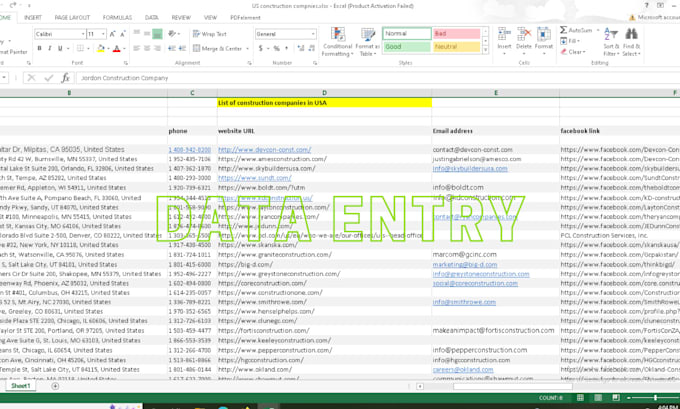Click the Decrease Font Size icon
The width and height of the screenshot is (680, 409).
tap(122, 34)
